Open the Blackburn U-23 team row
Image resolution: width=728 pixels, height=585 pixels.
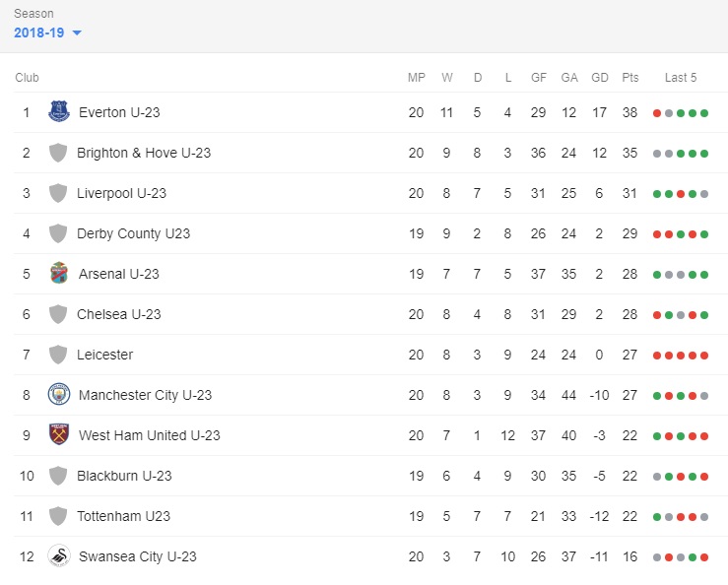[x=364, y=476]
